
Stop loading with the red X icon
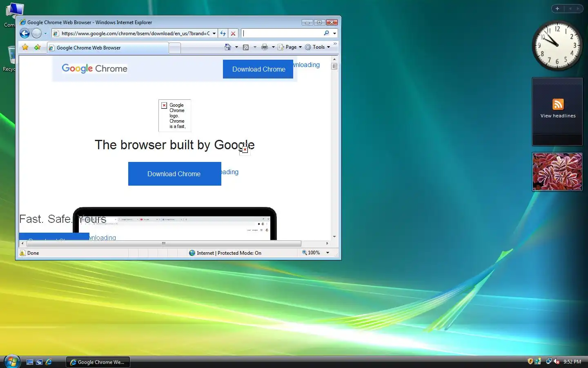coord(233,34)
